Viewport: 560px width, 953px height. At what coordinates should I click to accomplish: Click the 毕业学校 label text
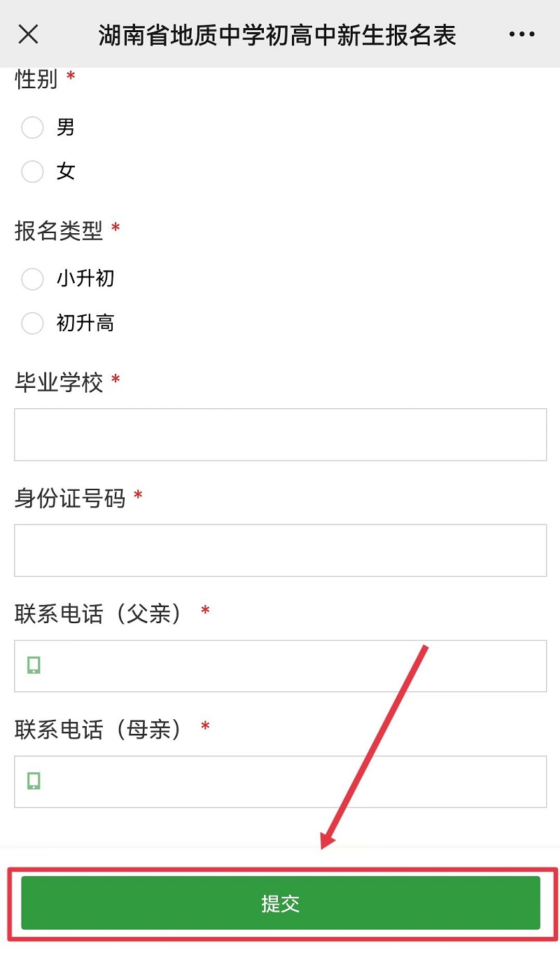tap(59, 382)
